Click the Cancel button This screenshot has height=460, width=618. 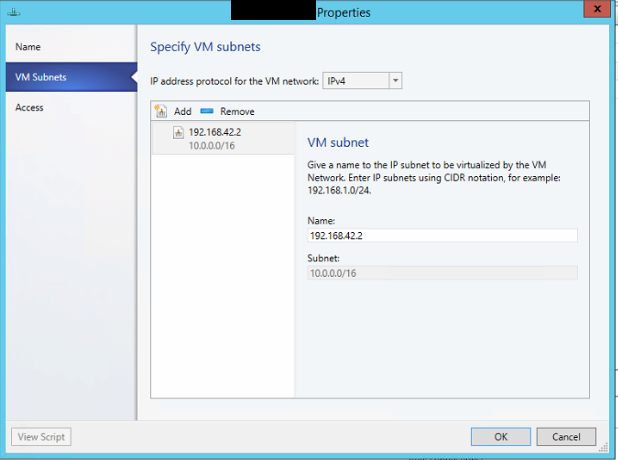point(566,436)
